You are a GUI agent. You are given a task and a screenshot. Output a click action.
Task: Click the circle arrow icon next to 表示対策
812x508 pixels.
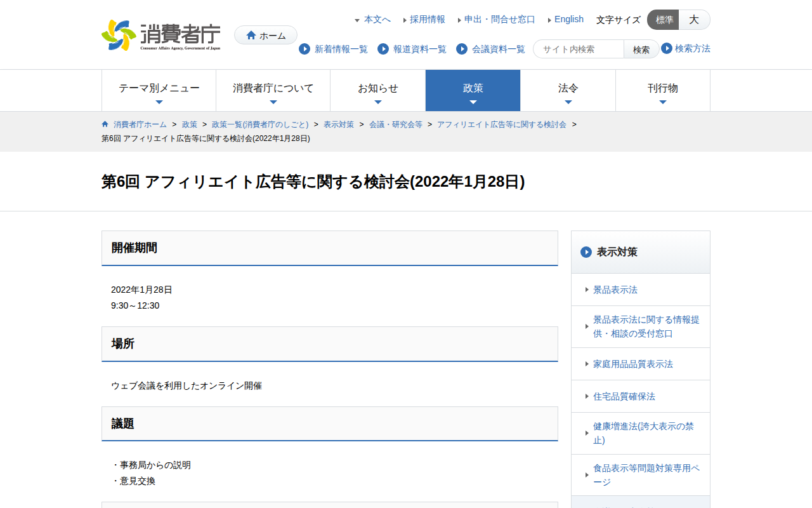click(x=586, y=252)
